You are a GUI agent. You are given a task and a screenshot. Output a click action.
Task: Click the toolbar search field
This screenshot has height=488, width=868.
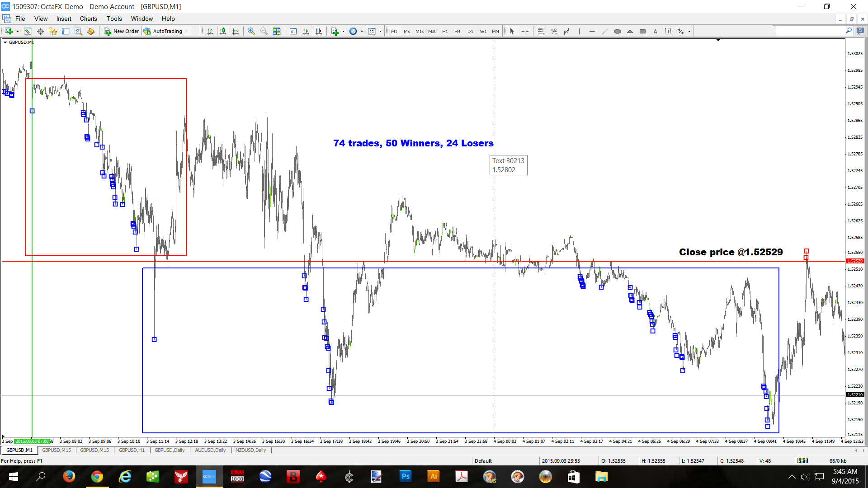pyautogui.click(x=810, y=31)
